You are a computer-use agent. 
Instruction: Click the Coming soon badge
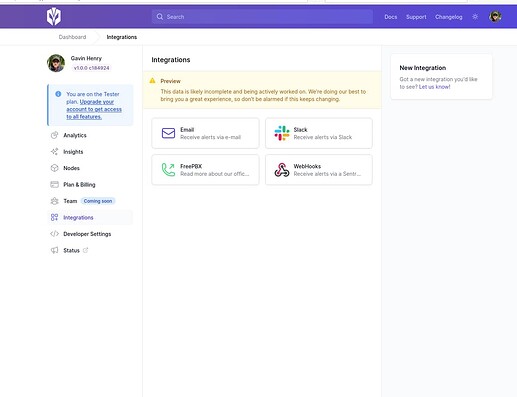pyautogui.click(x=98, y=201)
